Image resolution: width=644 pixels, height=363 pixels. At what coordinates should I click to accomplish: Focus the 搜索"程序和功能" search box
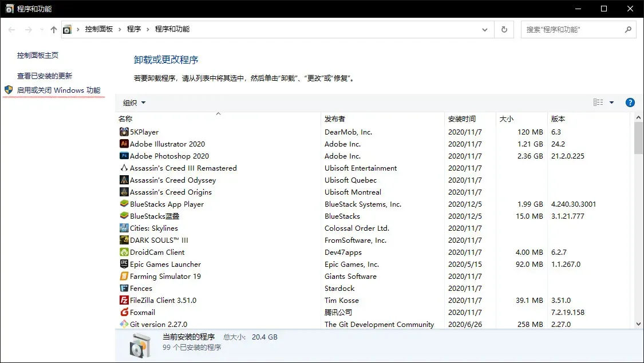579,30
